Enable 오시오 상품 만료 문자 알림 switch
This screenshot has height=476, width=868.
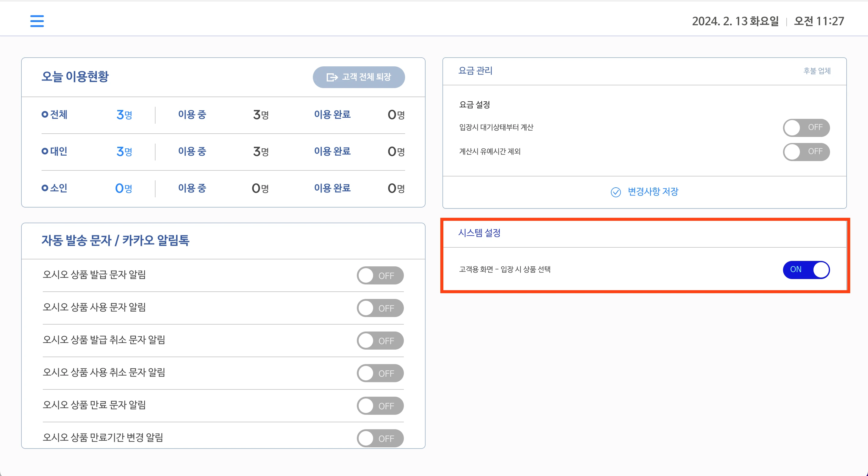pyautogui.click(x=380, y=406)
